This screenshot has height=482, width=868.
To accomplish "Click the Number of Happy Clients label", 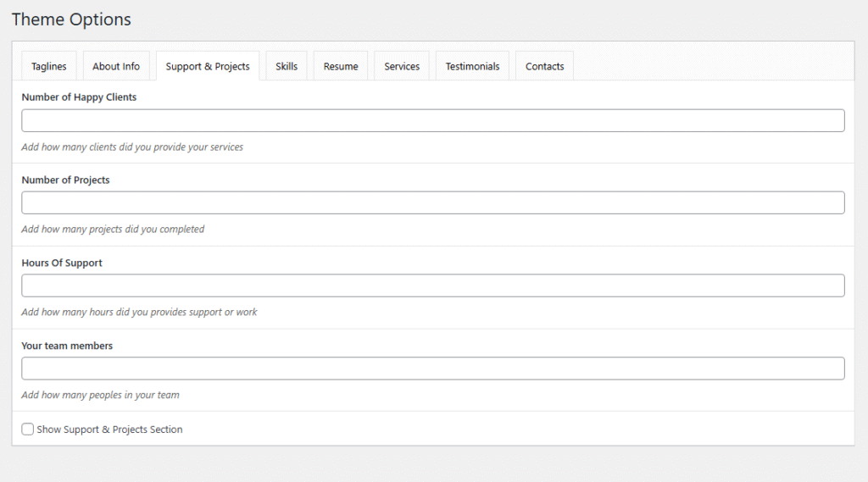I will pos(79,97).
